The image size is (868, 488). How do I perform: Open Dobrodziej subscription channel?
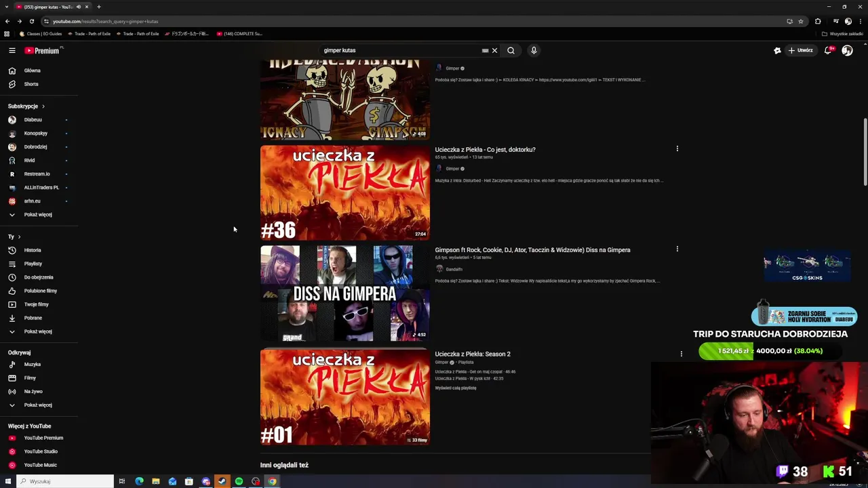pyautogui.click(x=35, y=147)
